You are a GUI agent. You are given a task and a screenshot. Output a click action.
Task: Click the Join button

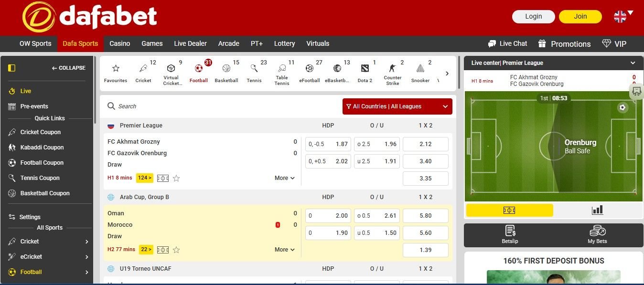click(580, 16)
